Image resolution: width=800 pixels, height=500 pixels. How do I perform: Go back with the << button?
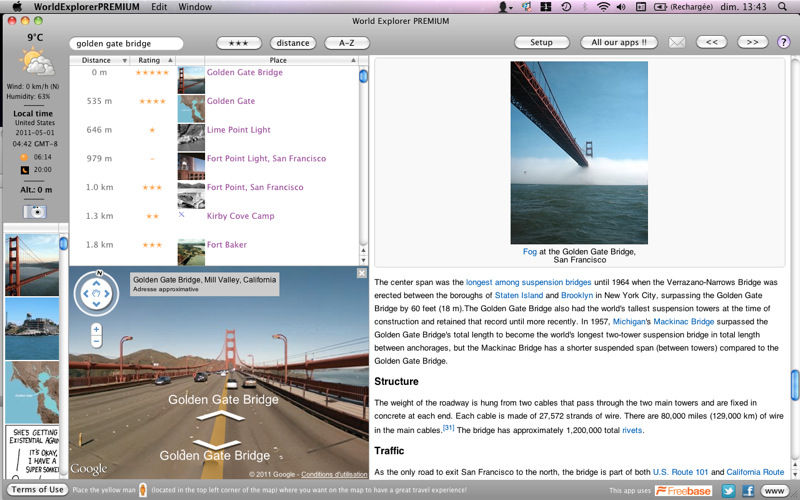click(712, 42)
